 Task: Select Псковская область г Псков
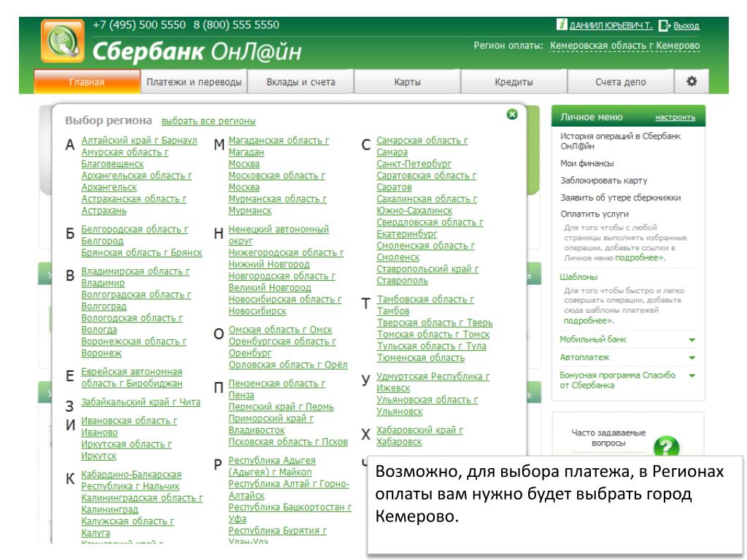coord(287,442)
